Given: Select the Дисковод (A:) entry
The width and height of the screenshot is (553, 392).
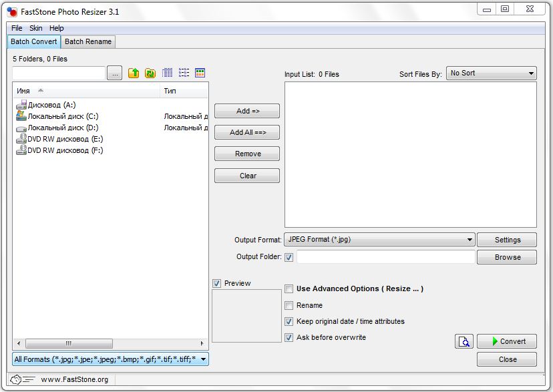Looking at the screenshot, I should (x=52, y=105).
